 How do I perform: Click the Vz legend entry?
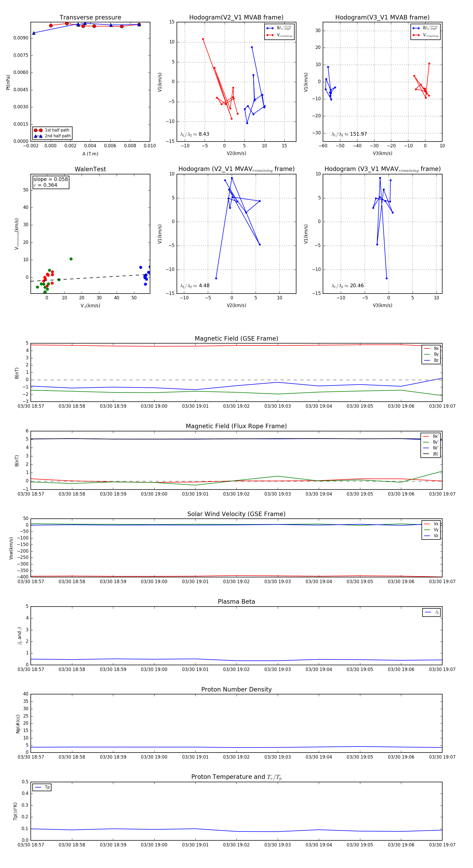coord(431,536)
